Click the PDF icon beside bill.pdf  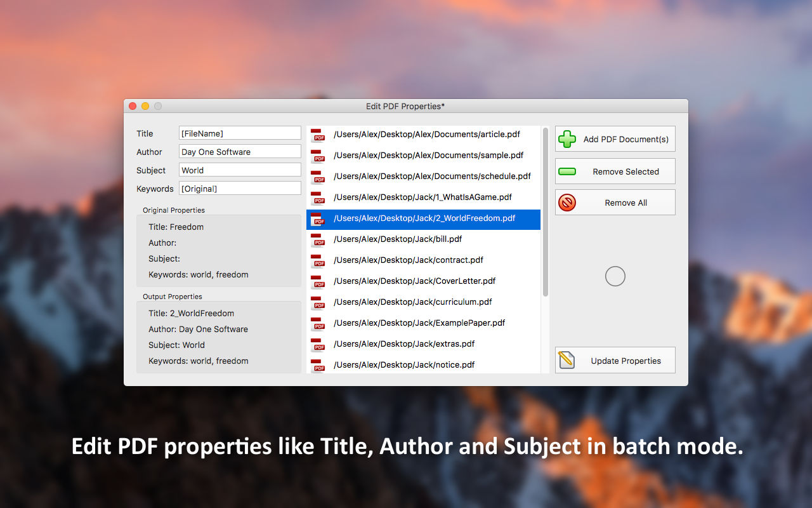click(x=318, y=239)
